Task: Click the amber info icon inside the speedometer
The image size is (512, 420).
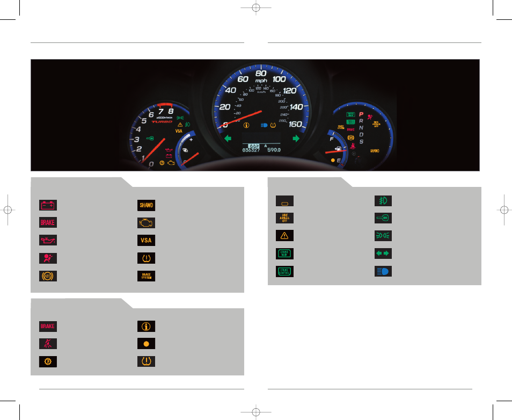Action: pos(246,125)
